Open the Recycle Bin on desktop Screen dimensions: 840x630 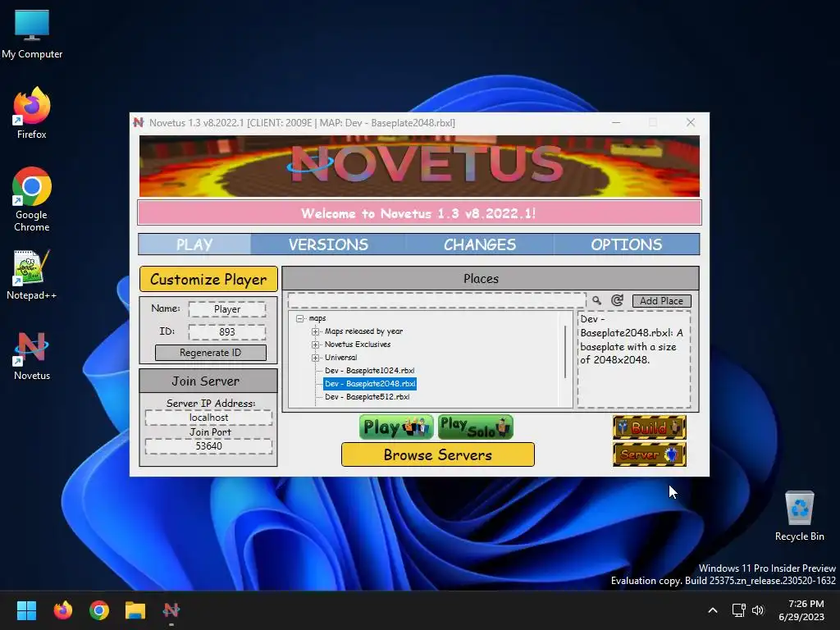point(799,516)
